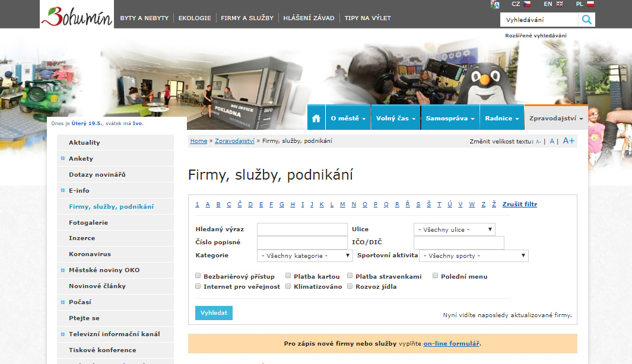Open Tiskové konference in sidebar
The image size is (632, 364).
coord(115,350)
